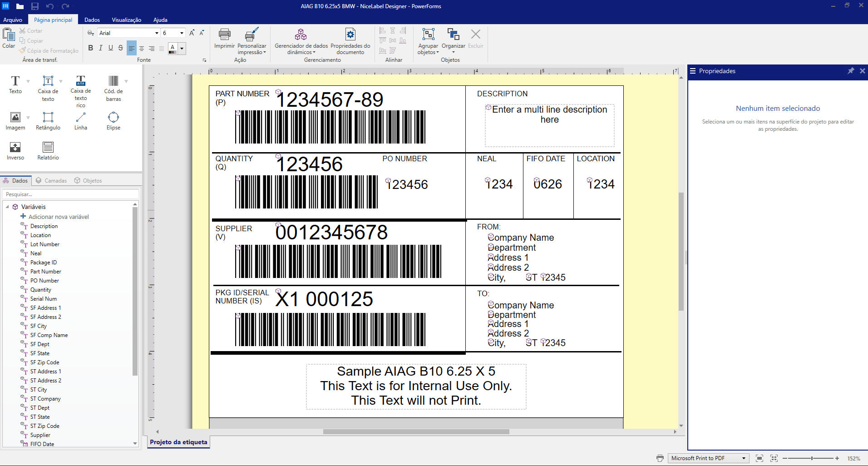This screenshot has height=466, width=868.
Task: Select the Imagem tool
Action: tap(15, 121)
